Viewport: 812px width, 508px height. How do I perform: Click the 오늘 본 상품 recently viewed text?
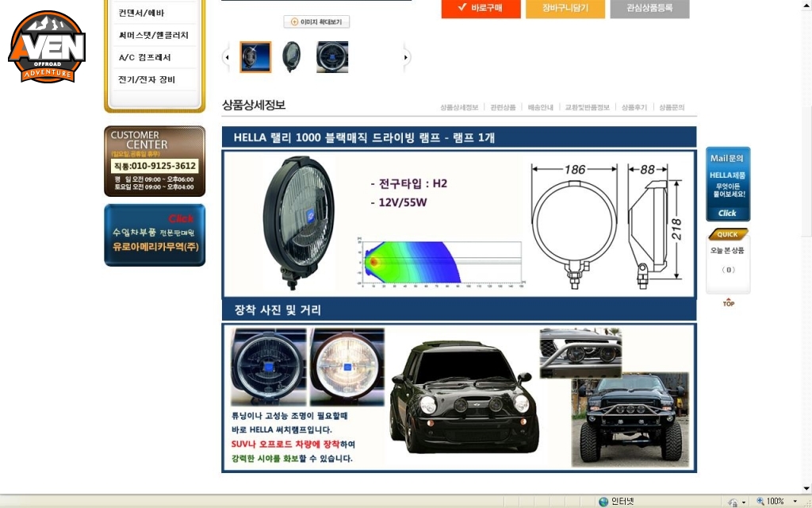[728, 250]
